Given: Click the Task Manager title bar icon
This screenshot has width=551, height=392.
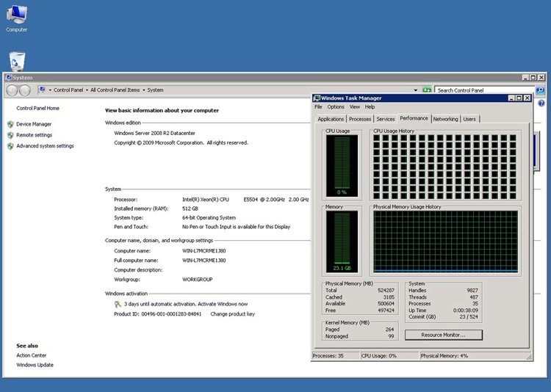Looking at the screenshot, I should (317, 98).
